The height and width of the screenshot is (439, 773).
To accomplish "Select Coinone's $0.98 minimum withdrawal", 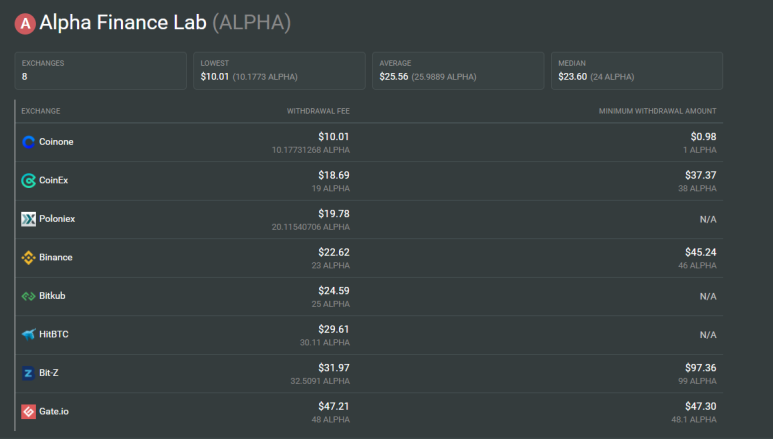I will point(703,137).
